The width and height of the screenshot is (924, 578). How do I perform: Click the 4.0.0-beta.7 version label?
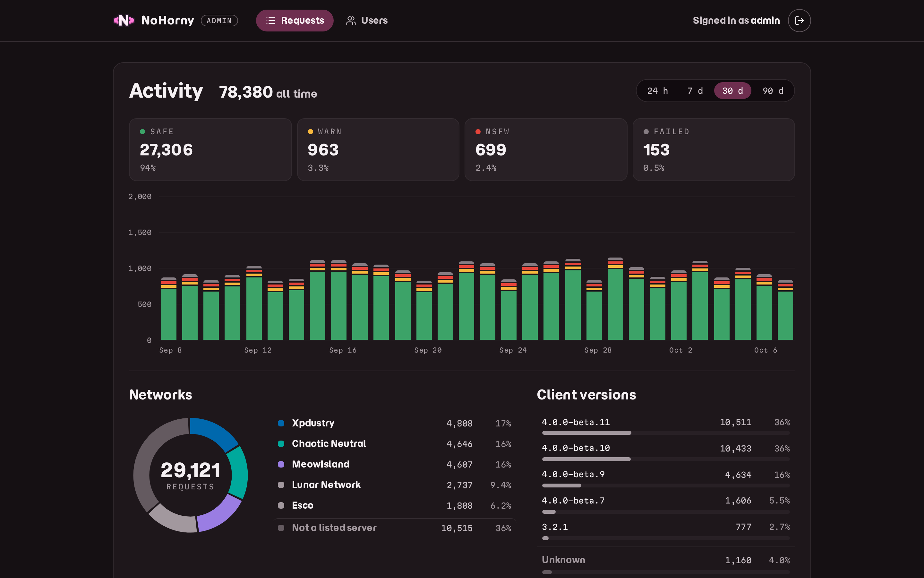pos(573,501)
